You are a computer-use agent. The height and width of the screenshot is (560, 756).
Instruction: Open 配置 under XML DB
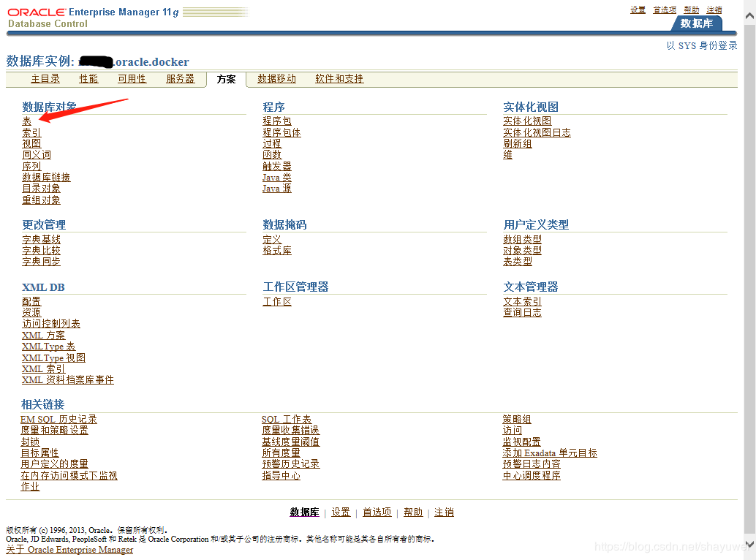point(31,302)
